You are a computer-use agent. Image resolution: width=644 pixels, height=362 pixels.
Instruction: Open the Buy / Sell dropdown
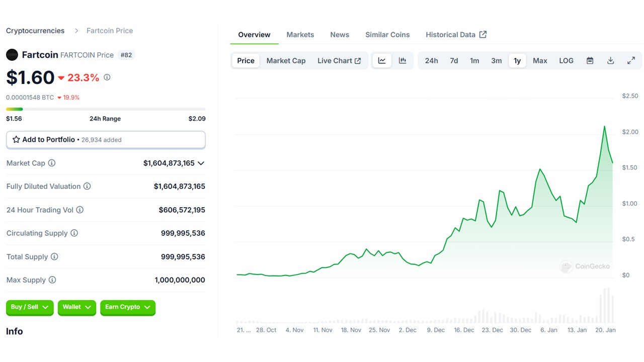click(x=30, y=307)
